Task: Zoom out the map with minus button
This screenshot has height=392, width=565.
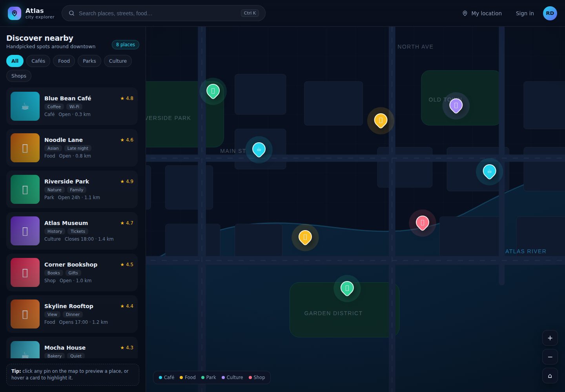Action: pyautogui.click(x=550, y=357)
